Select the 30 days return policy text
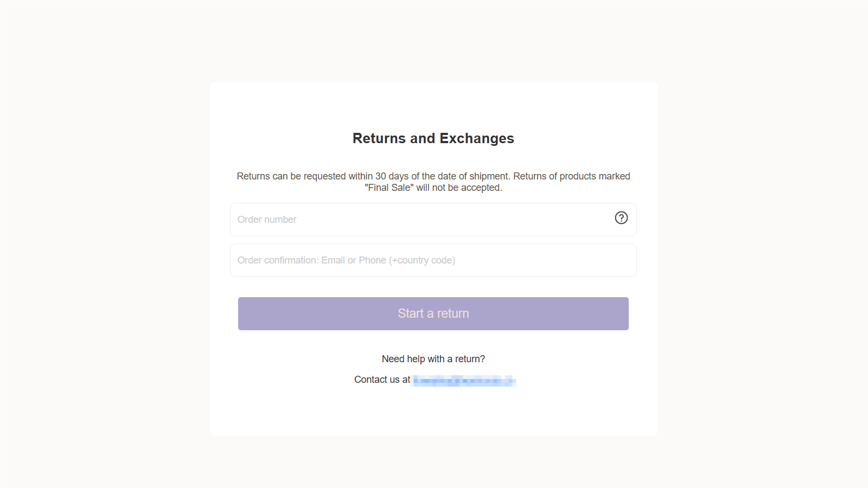 [x=433, y=176]
